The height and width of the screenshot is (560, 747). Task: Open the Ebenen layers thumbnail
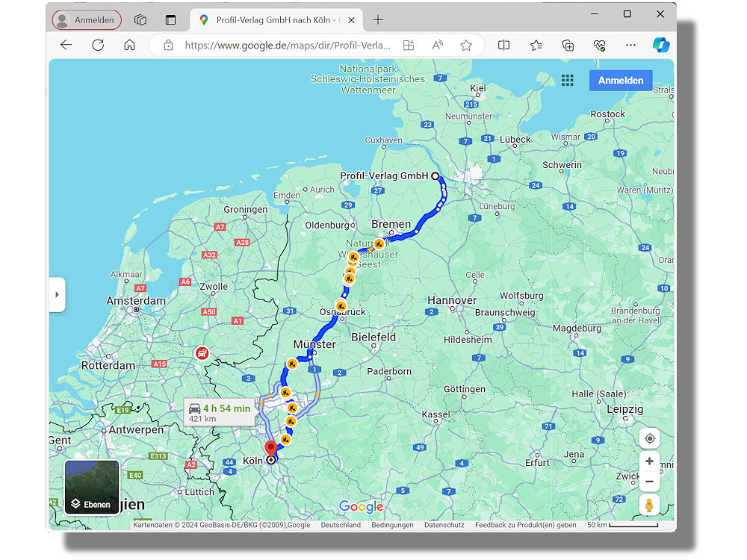pos(91,487)
